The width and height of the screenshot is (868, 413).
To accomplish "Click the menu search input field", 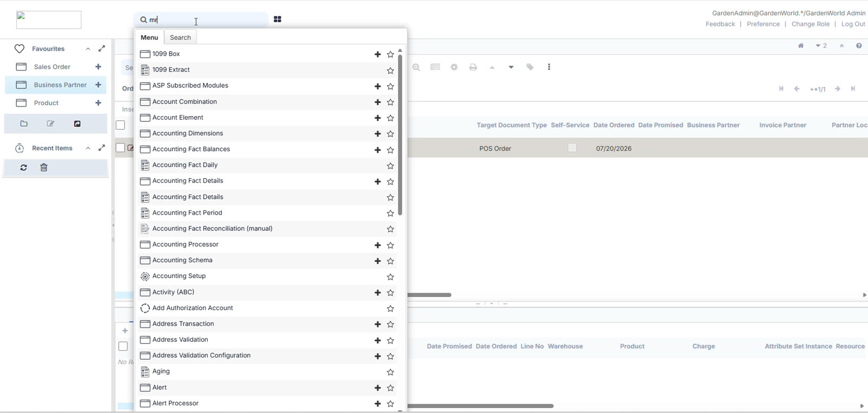I will pos(202,20).
